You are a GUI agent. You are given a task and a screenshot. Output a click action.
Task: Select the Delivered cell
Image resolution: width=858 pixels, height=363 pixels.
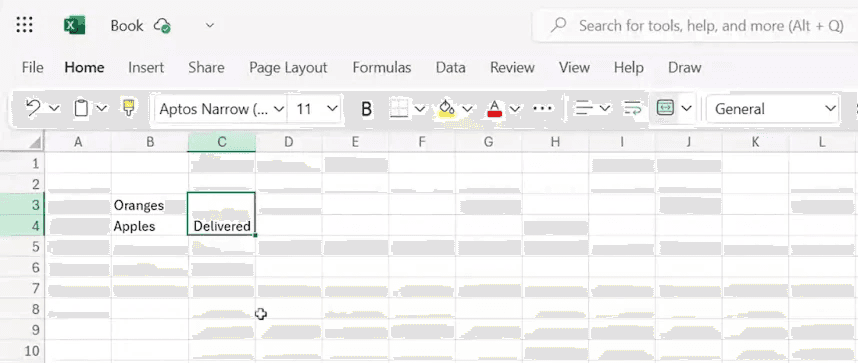pos(222,226)
